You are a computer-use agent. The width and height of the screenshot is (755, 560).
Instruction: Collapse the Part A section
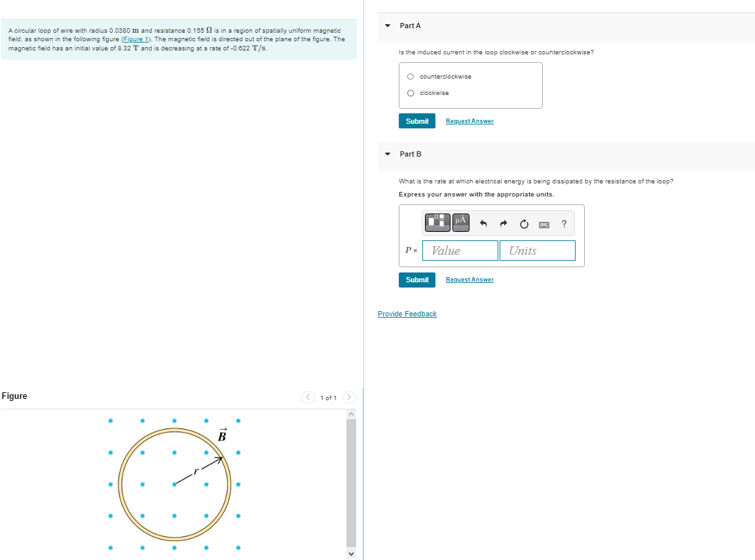(x=388, y=26)
